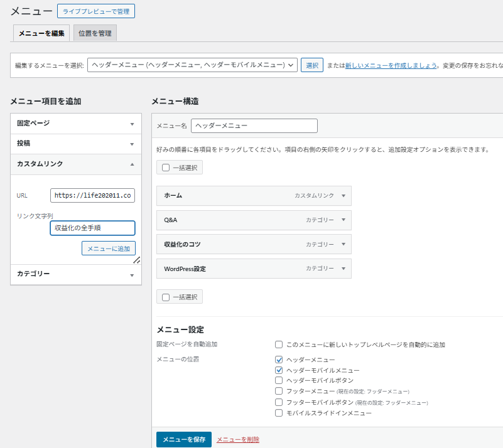Expand the 投稿 accordion section

(x=132, y=144)
